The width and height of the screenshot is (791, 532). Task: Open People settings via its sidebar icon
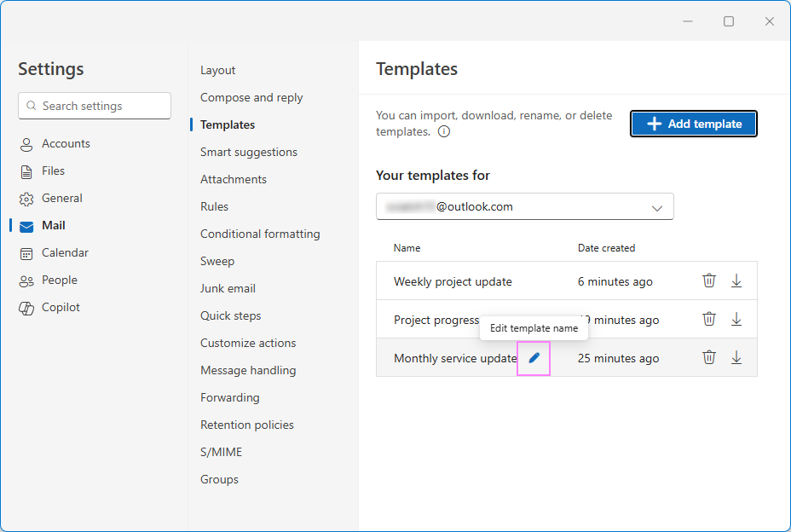pyautogui.click(x=27, y=280)
